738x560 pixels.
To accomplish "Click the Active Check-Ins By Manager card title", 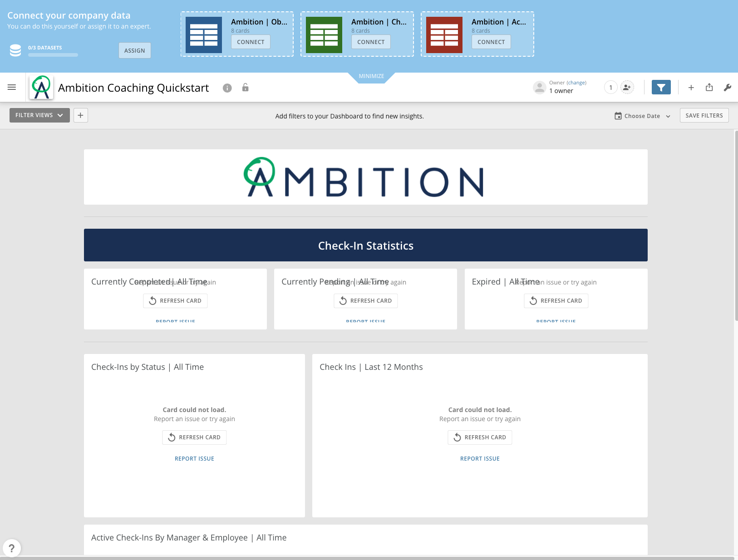I will click(x=189, y=538).
